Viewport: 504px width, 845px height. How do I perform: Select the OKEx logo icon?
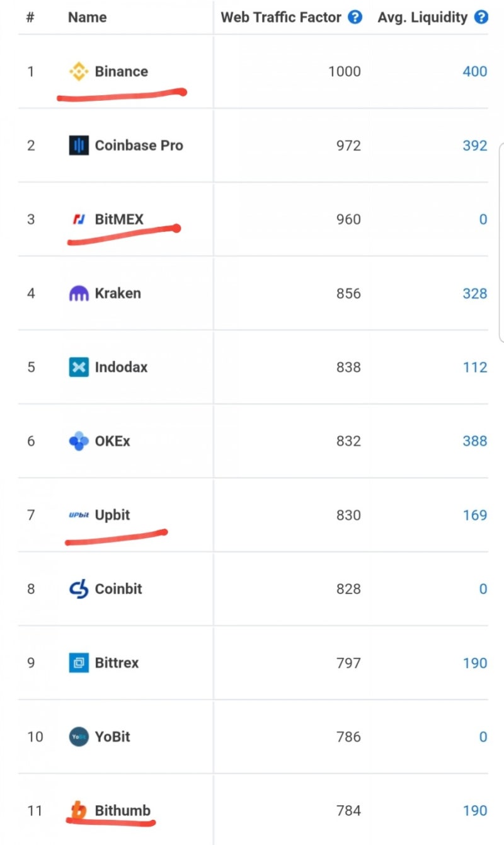pos(78,441)
